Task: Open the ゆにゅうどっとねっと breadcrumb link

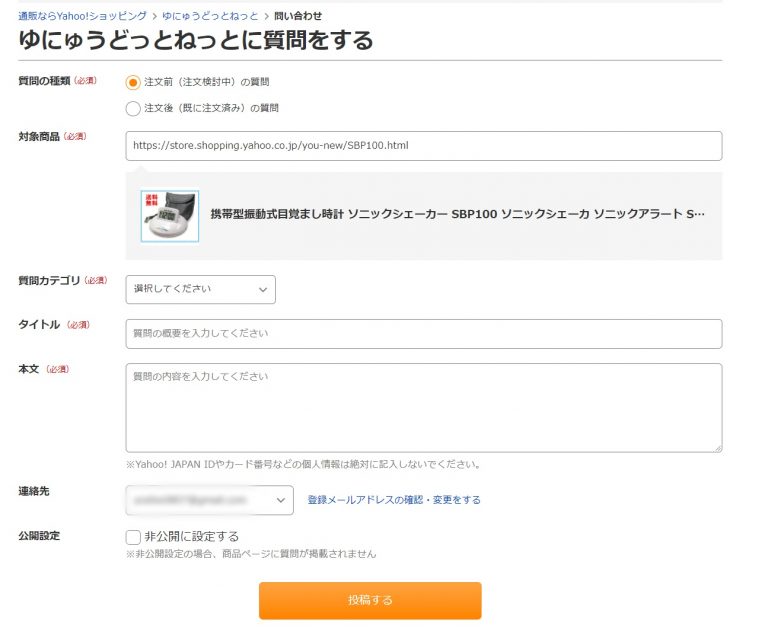Action: (209, 17)
